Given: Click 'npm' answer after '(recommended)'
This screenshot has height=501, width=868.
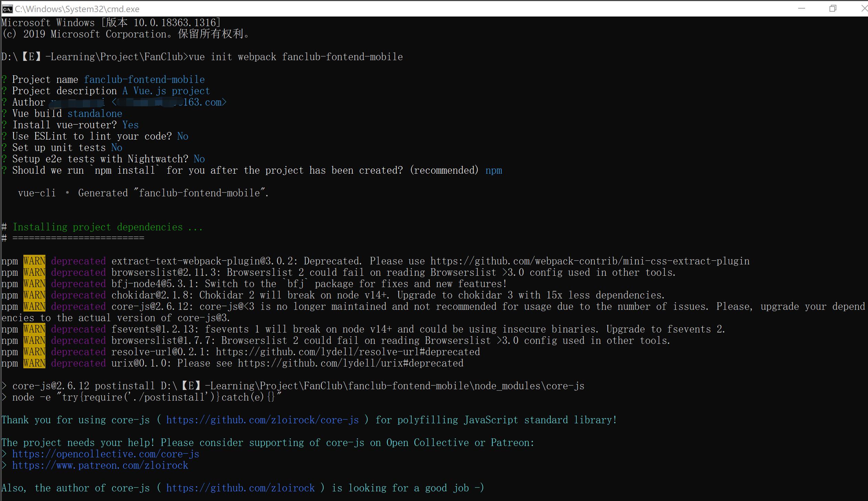Looking at the screenshot, I should point(494,170).
